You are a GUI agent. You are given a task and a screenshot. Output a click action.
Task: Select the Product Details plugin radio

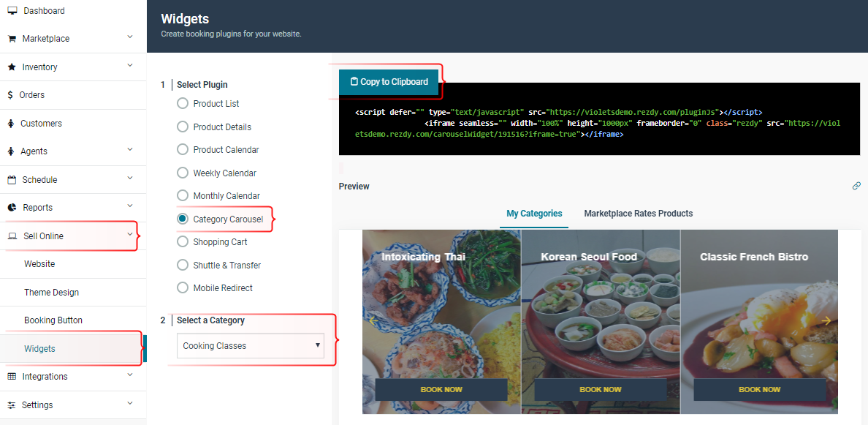(183, 127)
